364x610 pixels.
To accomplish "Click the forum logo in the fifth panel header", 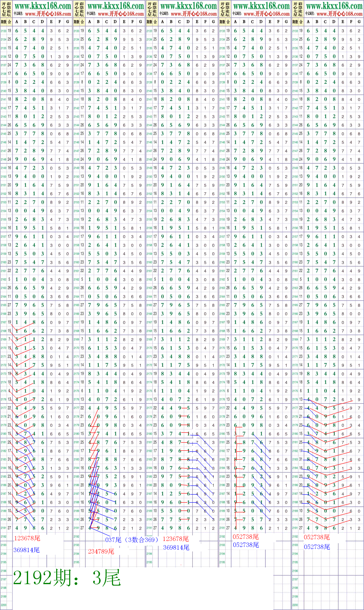I will click(297, 9).
